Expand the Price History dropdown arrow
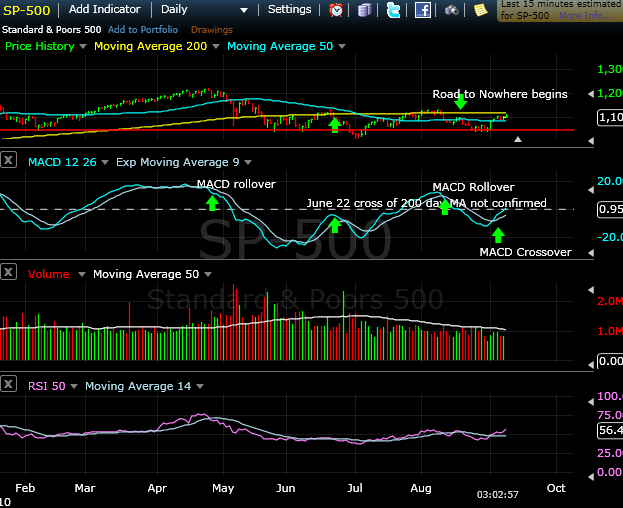The image size is (623, 508). click(x=83, y=47)
